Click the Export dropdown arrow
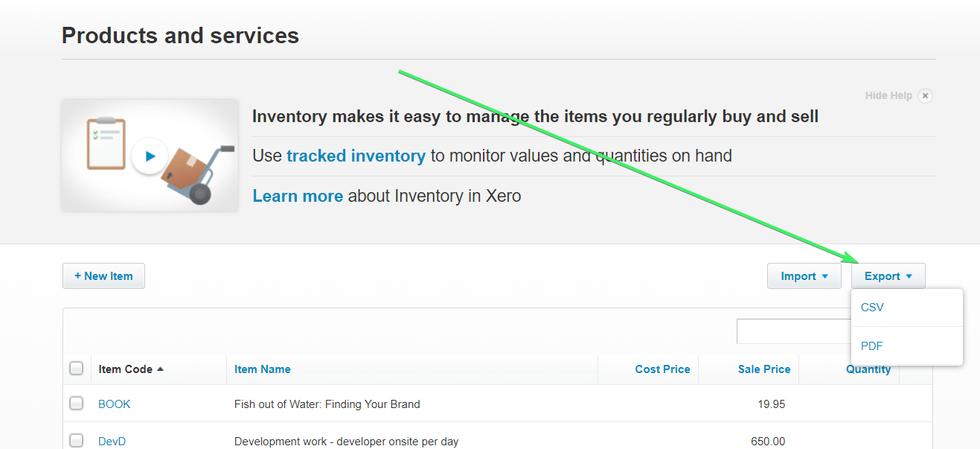The width and height of the screenshot is (980, 449). [x=909, y=276]
